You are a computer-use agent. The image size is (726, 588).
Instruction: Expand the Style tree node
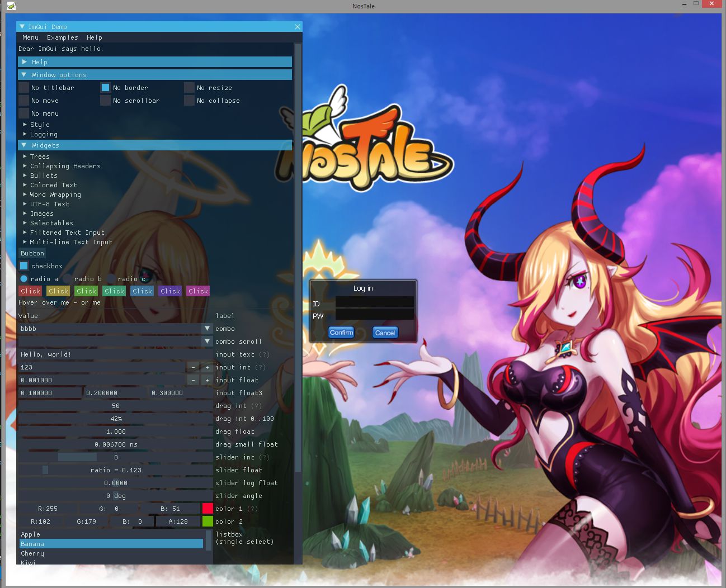[36, 125]
